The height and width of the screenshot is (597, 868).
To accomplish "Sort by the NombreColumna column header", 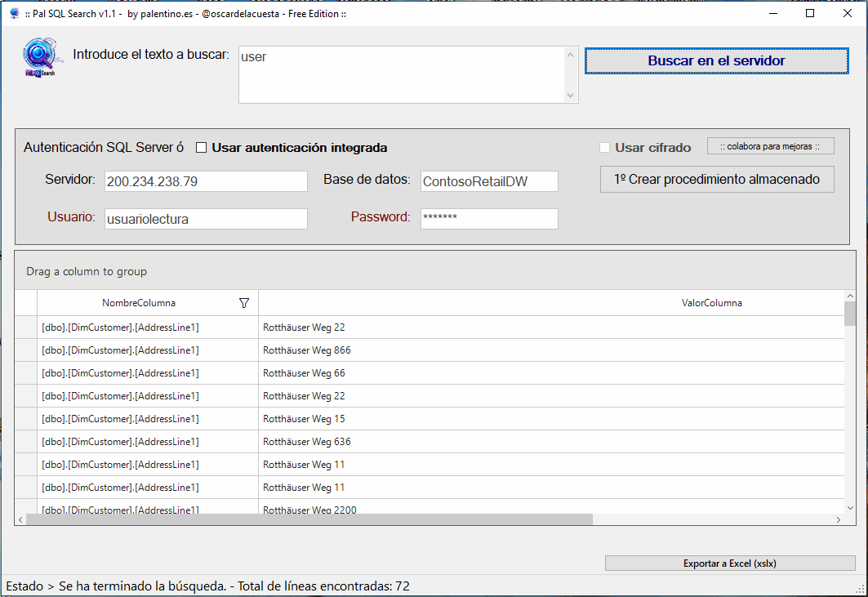I will point(139,303).
